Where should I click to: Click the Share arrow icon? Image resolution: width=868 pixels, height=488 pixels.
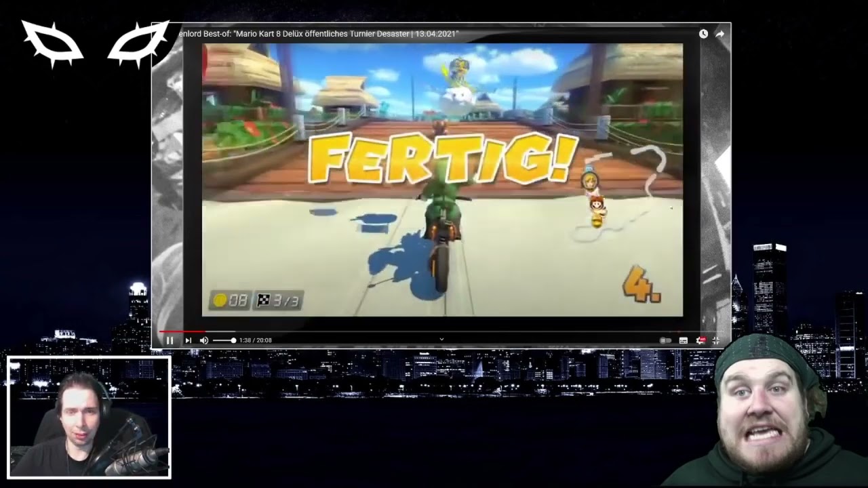coord(719,34)
